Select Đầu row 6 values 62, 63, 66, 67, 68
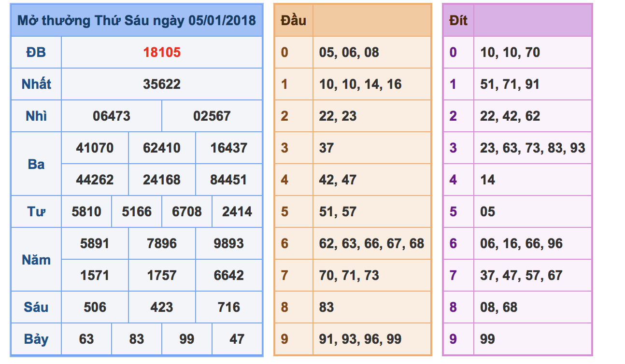 (372, 243)
